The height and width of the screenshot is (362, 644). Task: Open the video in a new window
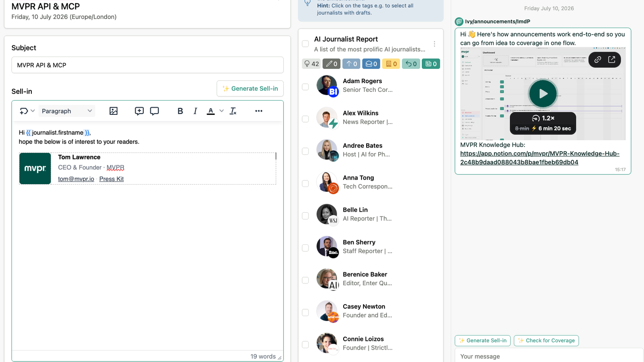[x=612, y=60]
